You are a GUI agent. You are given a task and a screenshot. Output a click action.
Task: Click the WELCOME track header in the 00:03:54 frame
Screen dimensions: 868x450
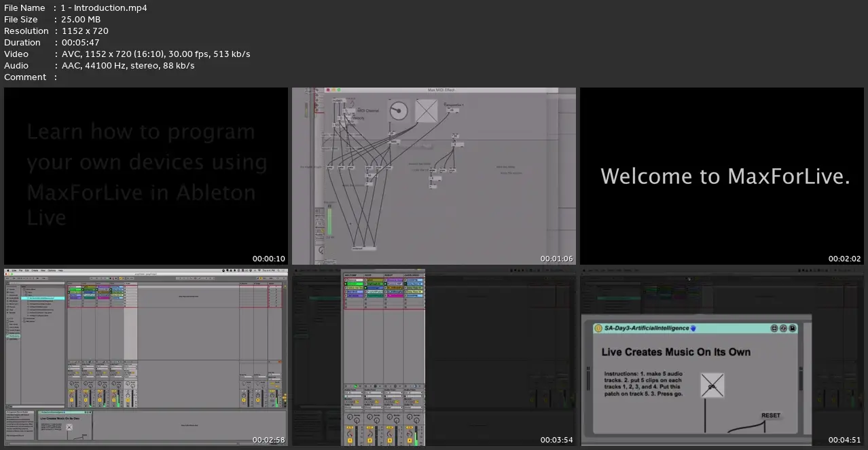click(353, 275)
